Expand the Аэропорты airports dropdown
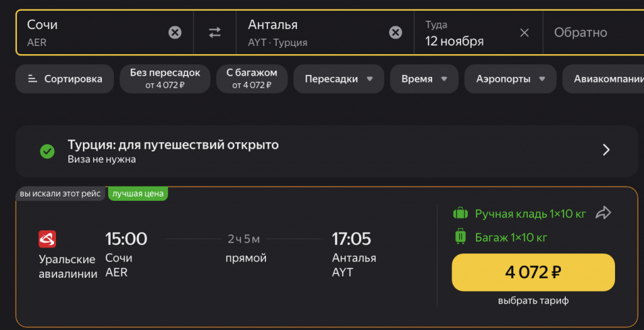 point(510,79)
